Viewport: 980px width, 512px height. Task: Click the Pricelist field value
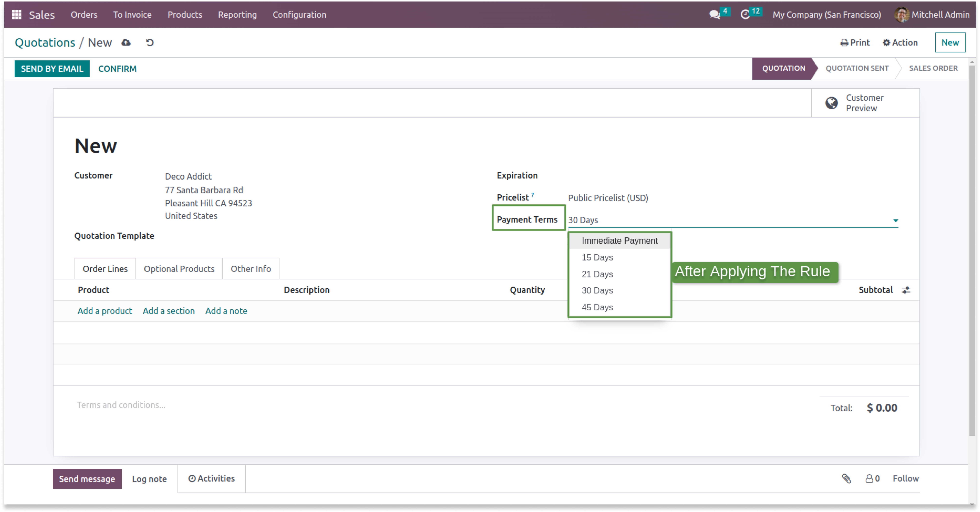[x=608, y=198]
